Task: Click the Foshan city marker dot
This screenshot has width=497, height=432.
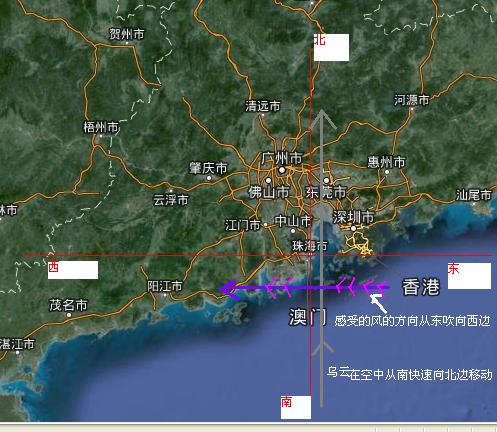Action: pos(268,181)
